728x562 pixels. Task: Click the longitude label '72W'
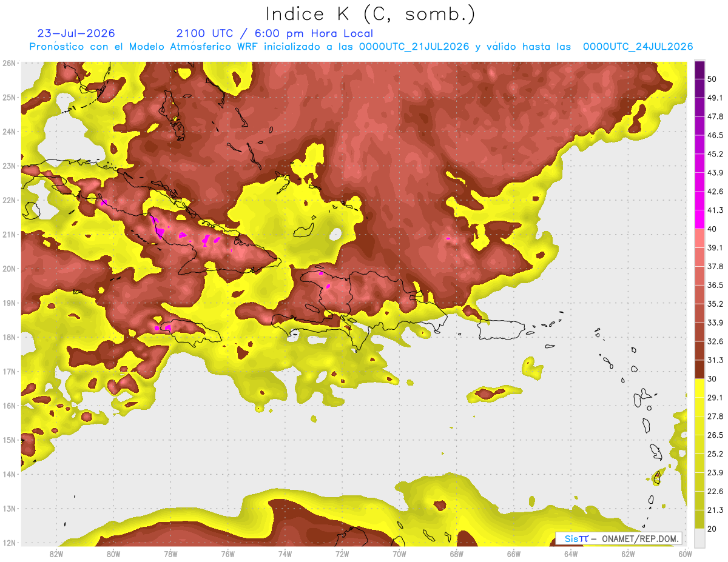[342, 554]
